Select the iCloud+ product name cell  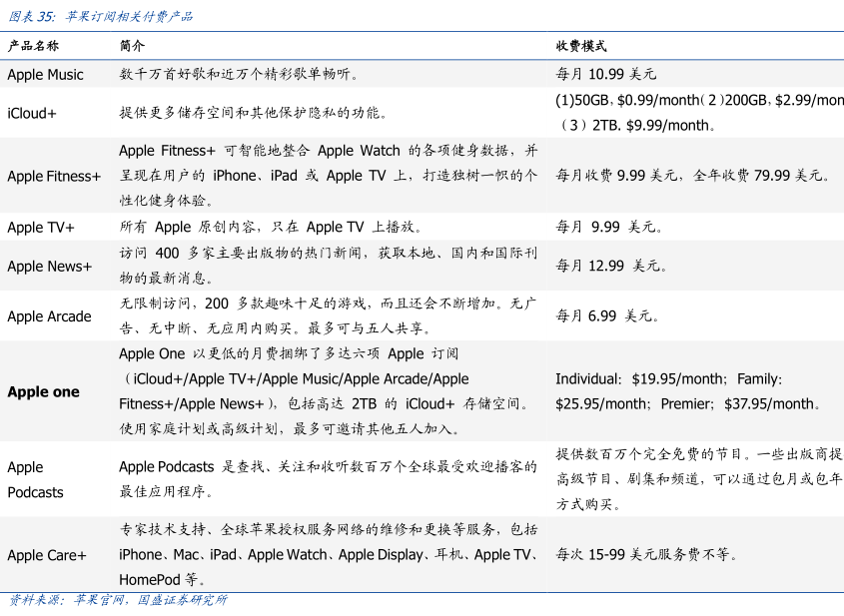click(32, 113)
